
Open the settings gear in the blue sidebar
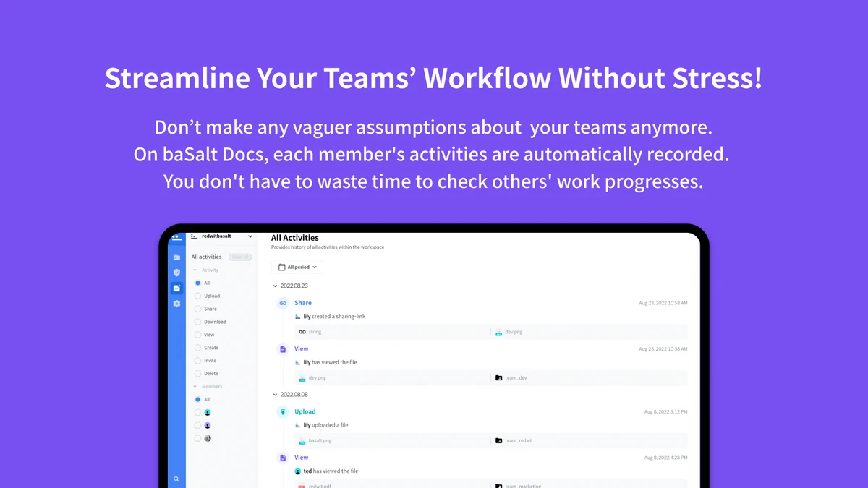(176, 304)
